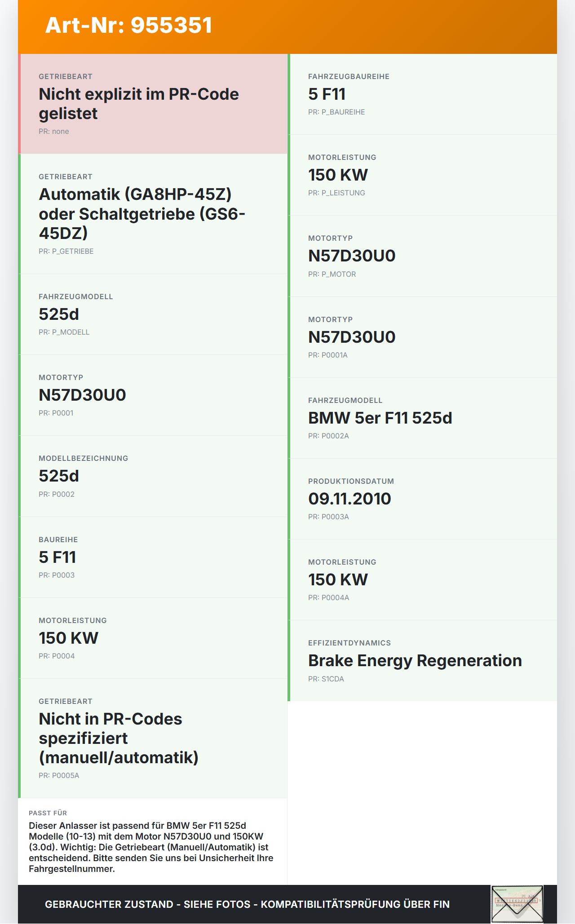Click the EfficientDynamics Brake Energy Regeneration card

click(422, 660)
